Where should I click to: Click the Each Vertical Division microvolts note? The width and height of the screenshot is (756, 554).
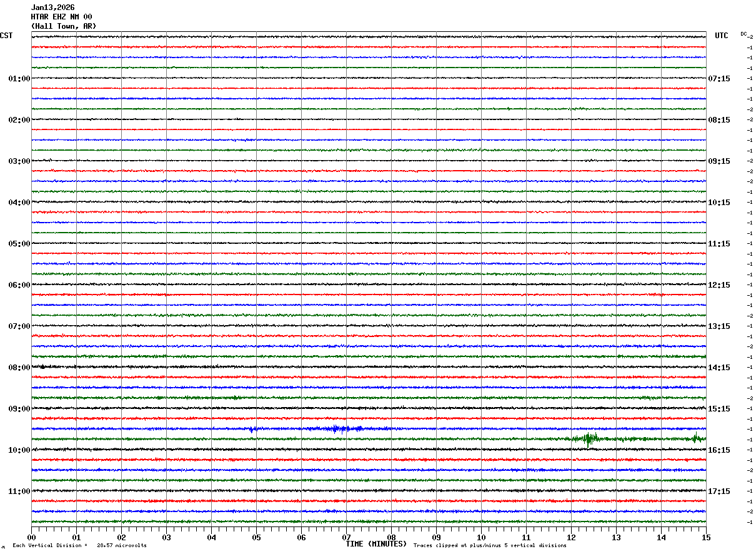[79, 546]
